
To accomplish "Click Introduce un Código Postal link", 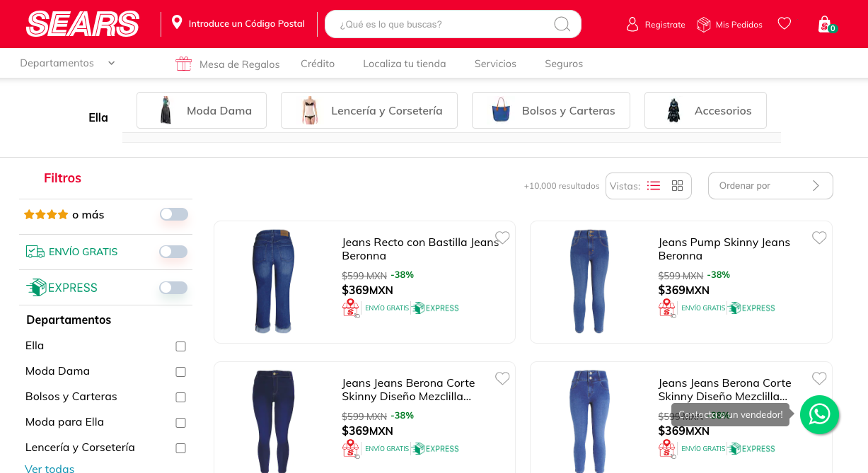I will pos(246,23).
